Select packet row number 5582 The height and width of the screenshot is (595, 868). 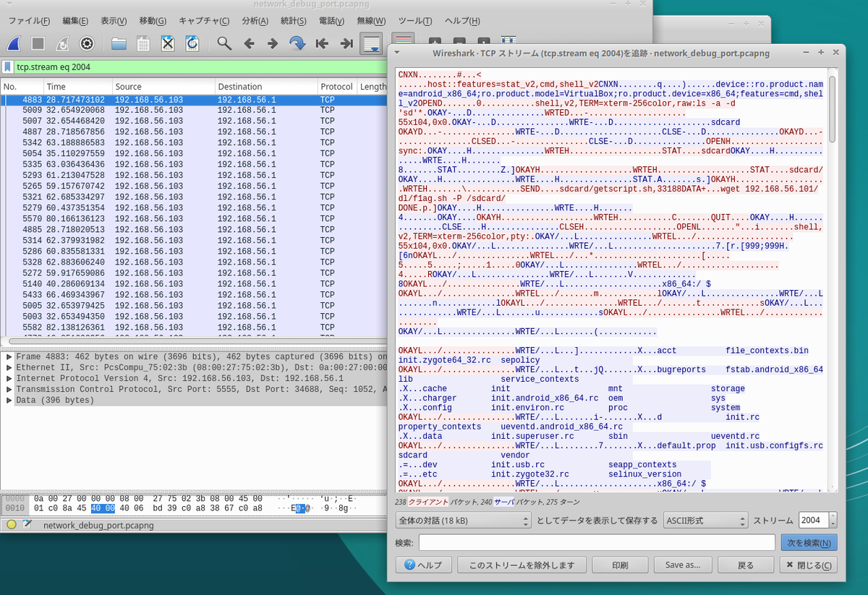coord(194,328)
